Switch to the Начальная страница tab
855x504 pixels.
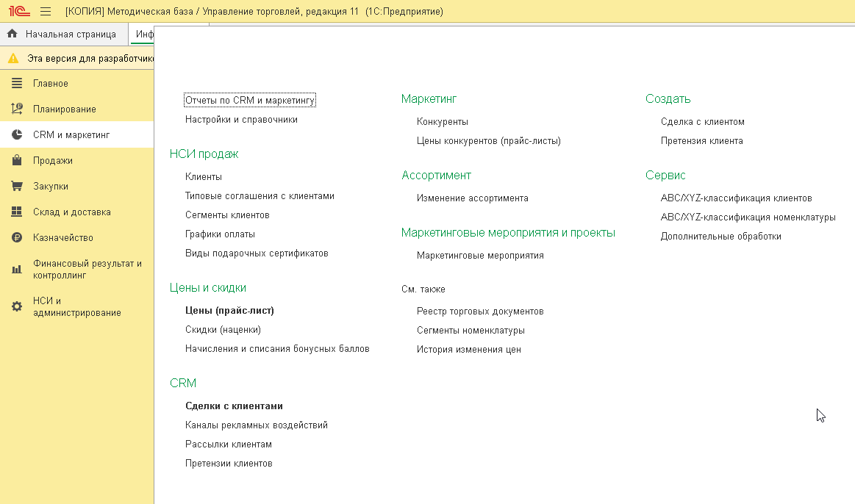70,35
